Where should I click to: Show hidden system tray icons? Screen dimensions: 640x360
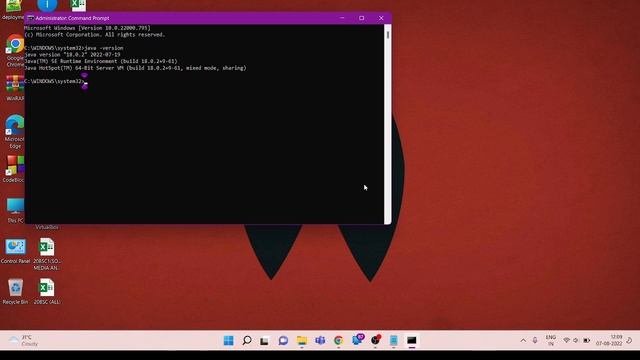click(523, 340)
